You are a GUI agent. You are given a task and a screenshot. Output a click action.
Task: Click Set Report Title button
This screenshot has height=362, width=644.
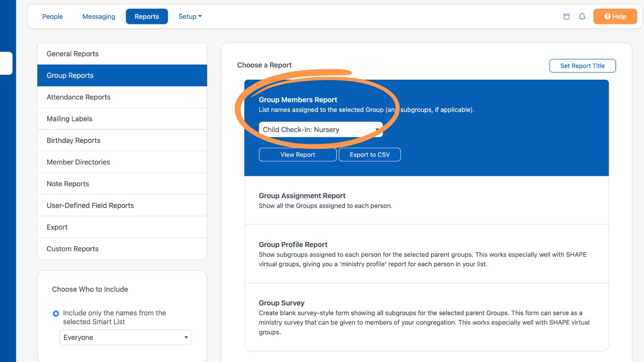582,66
